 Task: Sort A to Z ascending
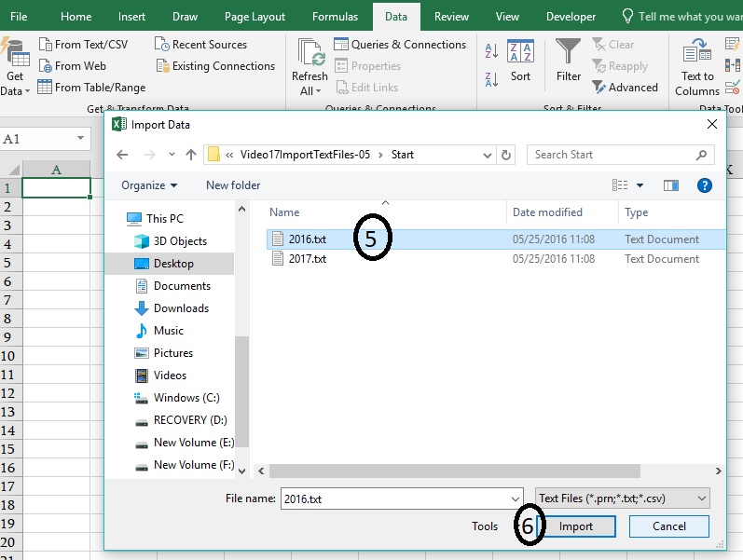click(x=491, y=50)
